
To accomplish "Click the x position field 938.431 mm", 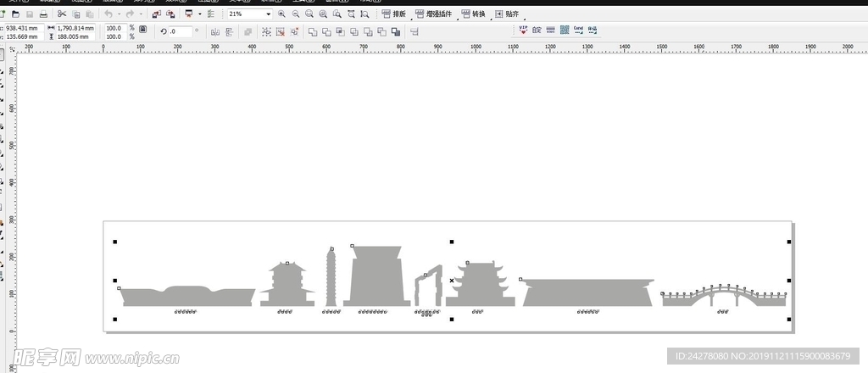I will pyautogui.click(x=25, y=28).
